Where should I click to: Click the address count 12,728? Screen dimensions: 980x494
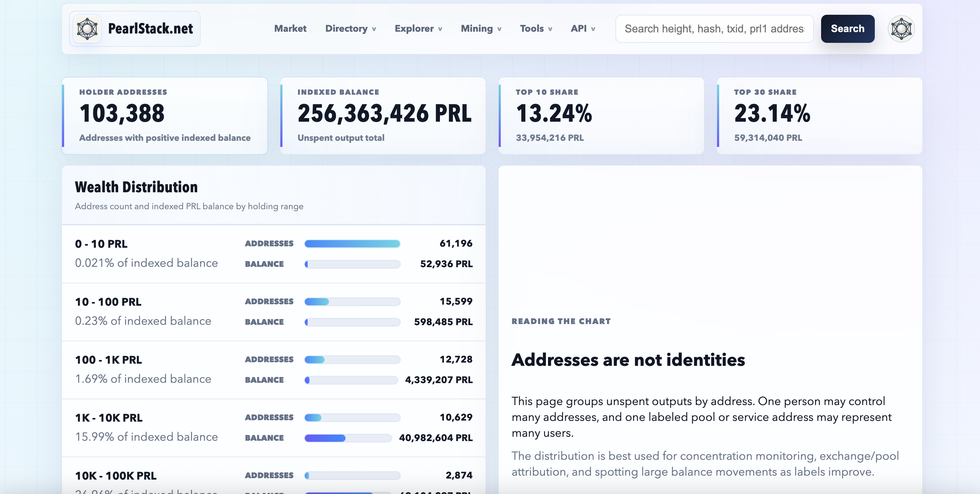click(456, 359)
